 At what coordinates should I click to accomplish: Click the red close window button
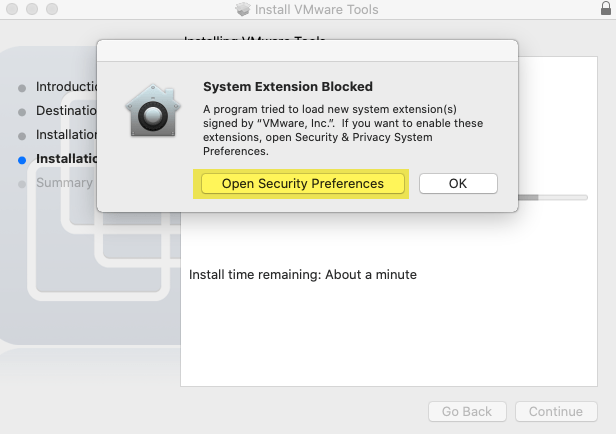[12, 9]
